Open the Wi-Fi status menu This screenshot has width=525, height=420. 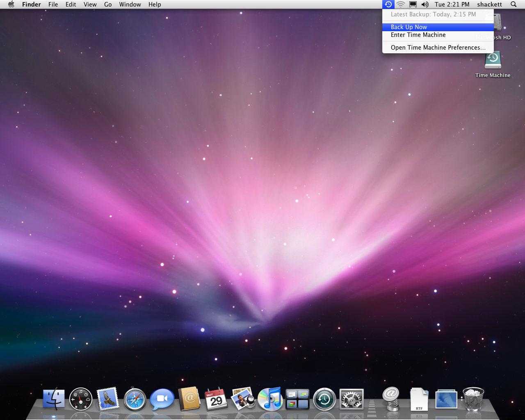[x=401, y=5]
